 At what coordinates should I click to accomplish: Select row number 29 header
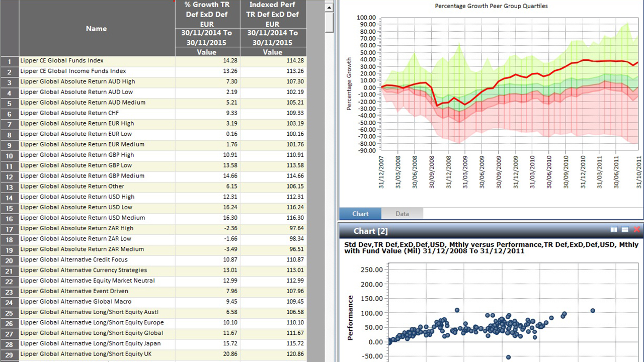pyautogui.click(x=10, y=354)
